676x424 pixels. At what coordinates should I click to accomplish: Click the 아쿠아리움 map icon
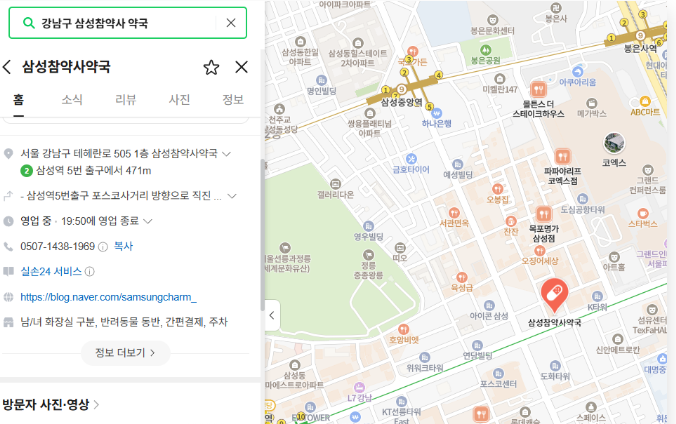[x=578, y=72]
